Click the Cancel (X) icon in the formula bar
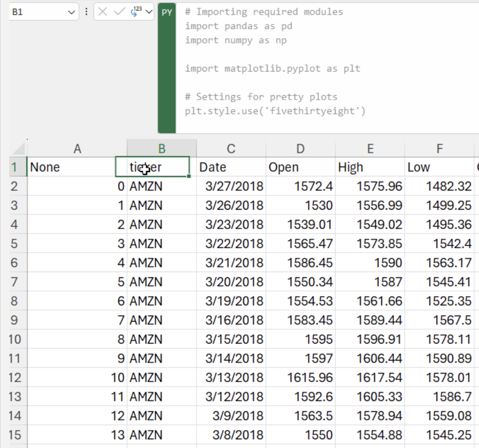This screenshot has width=479, height=448. click(103, 12)
